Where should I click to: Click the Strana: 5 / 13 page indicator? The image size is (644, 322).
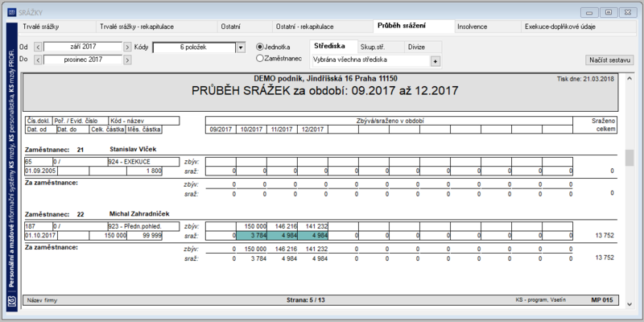tap(306, 300)
